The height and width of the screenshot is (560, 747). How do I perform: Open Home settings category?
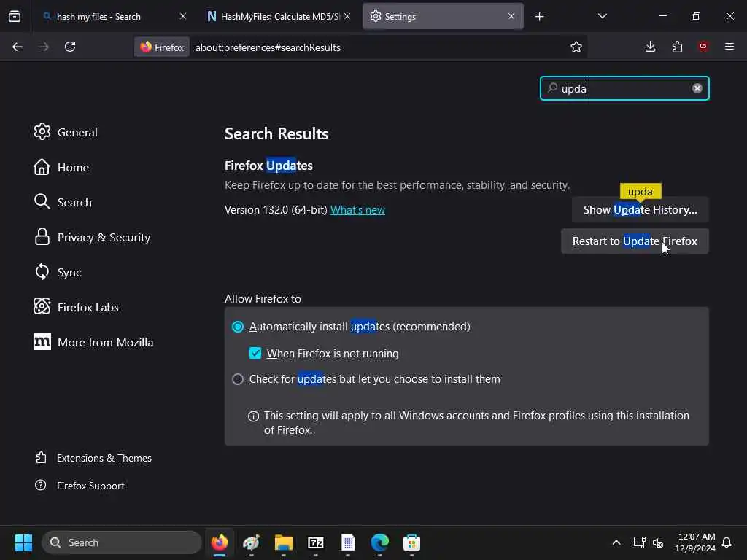[x=61, y=167]
